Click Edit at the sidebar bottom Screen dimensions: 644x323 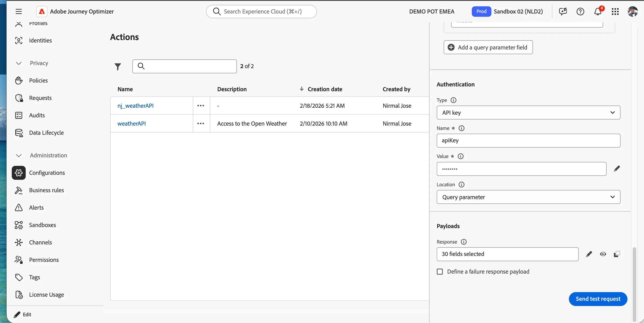(23, 315)
